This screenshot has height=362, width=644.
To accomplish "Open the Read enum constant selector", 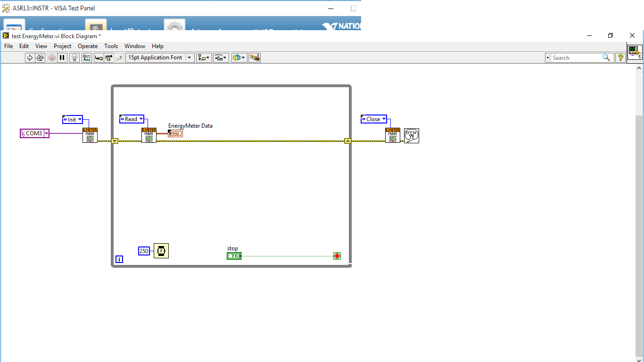I will [x=132, y=119].
